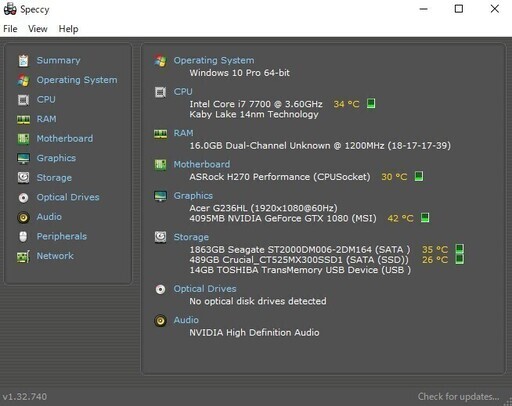Show the Graphics section from sidebar
Image resolution: width=512 pixels, height=406 pixels.
56,158
